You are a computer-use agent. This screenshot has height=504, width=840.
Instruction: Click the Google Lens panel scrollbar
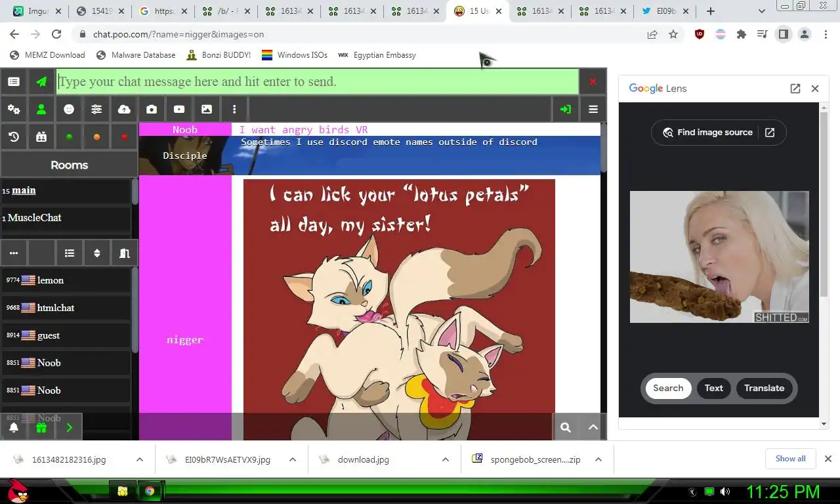click(824, 203)
